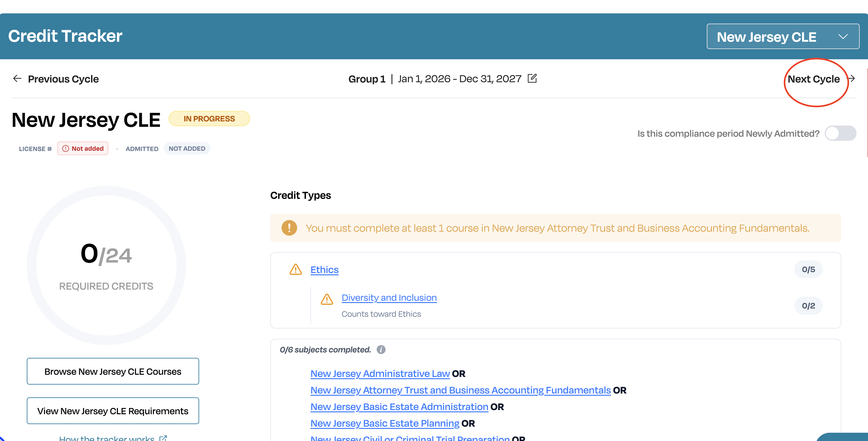Screen dimensions: 868x441
Task: Click the admitted NOT ADDED badge
Action: (187, 148)
